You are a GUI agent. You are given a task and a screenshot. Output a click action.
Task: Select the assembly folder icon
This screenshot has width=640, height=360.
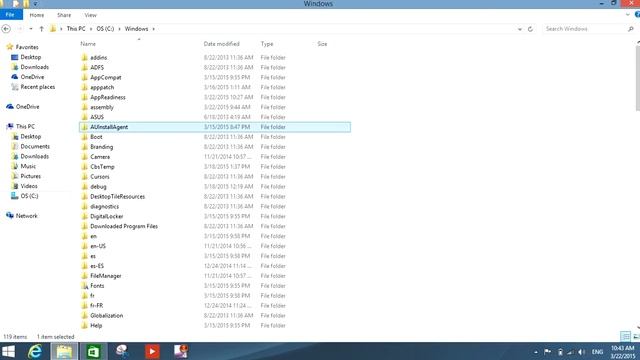pyautogui.click(x=84, y=107)
